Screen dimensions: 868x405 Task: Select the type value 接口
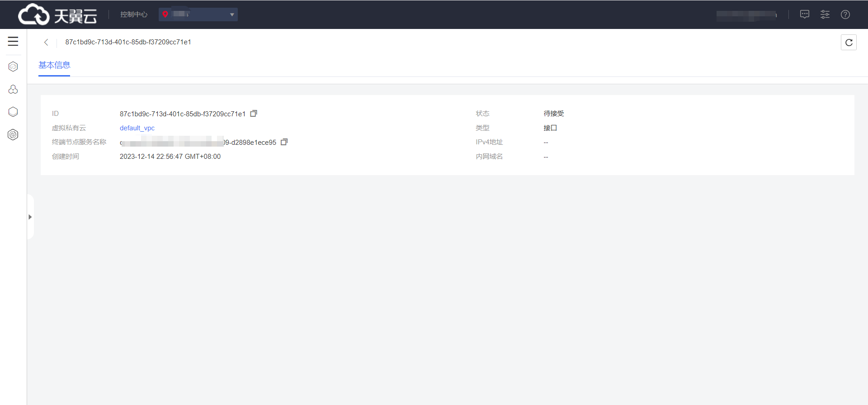pyautogui.click(x=550, y=128)
